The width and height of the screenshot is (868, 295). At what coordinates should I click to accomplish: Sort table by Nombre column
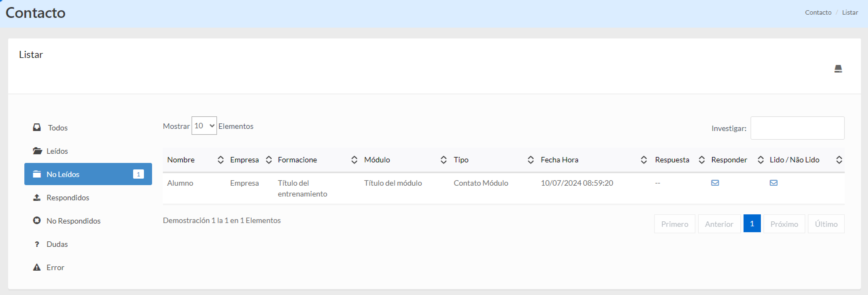click(181, 160)
